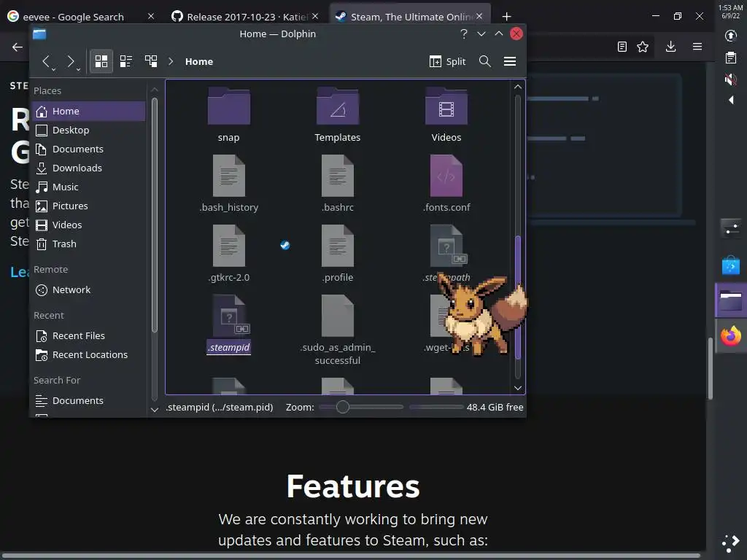Go to Downloads in Places panel
The height and width of the screenshot is (560, 747).
(x=88, y=168)
